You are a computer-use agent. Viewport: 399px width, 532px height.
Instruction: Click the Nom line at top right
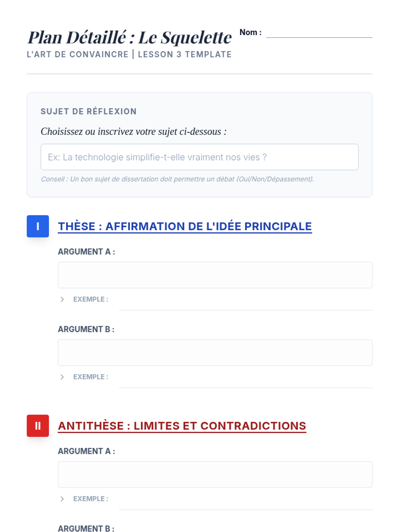click(x=319, y=35)
